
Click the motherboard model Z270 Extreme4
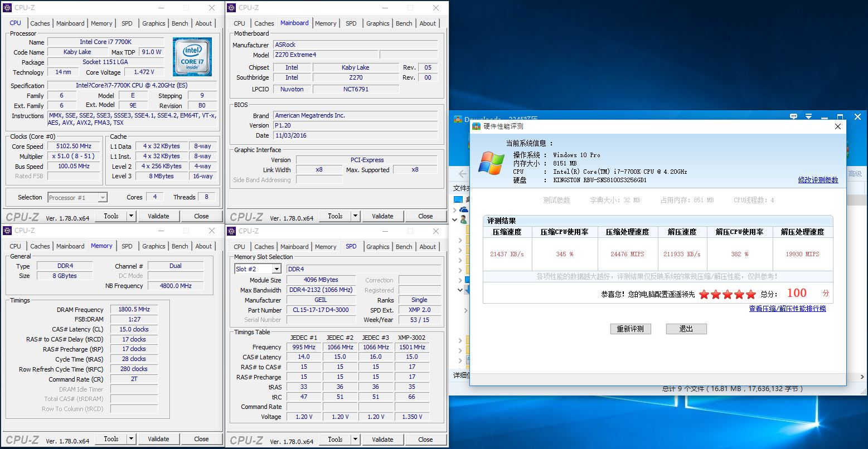[326, 55]
